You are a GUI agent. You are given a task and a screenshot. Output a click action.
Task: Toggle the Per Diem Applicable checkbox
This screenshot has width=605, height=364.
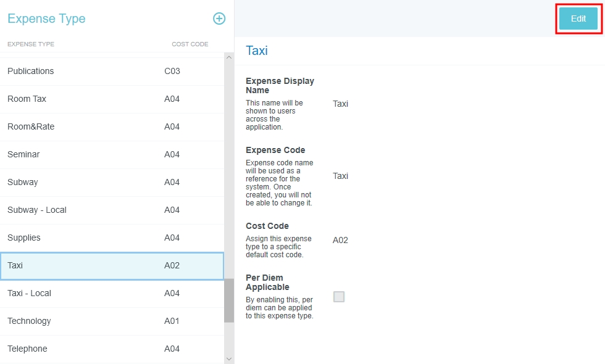point(338,297)
